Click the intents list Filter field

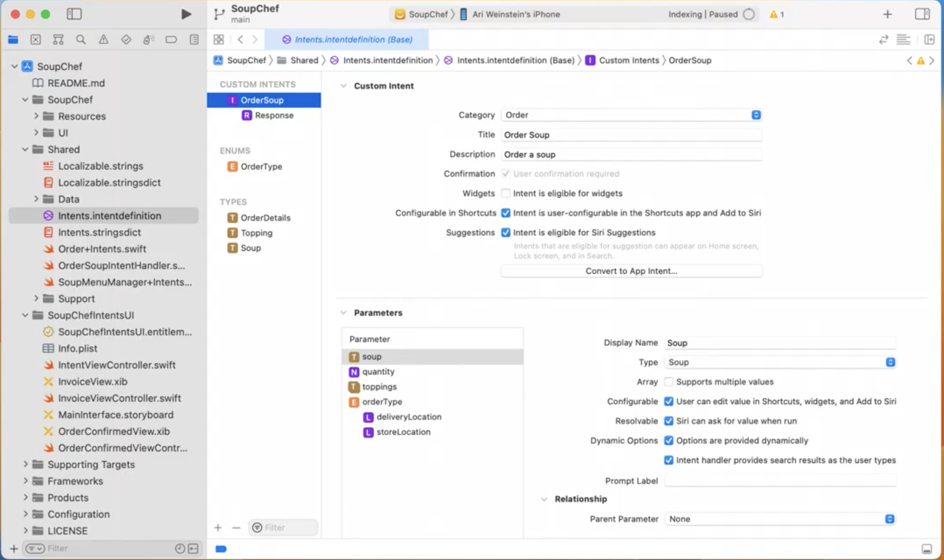pos(283,528)
